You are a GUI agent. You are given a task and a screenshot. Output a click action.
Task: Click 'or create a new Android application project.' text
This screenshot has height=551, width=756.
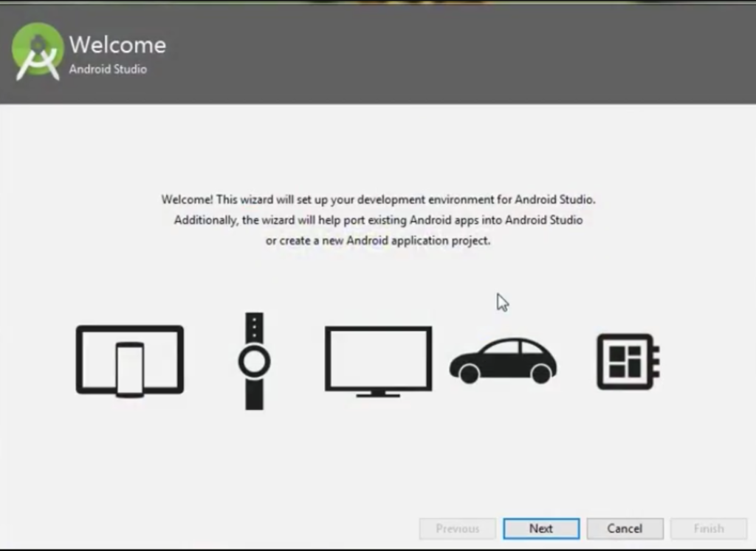pos(379,241)
